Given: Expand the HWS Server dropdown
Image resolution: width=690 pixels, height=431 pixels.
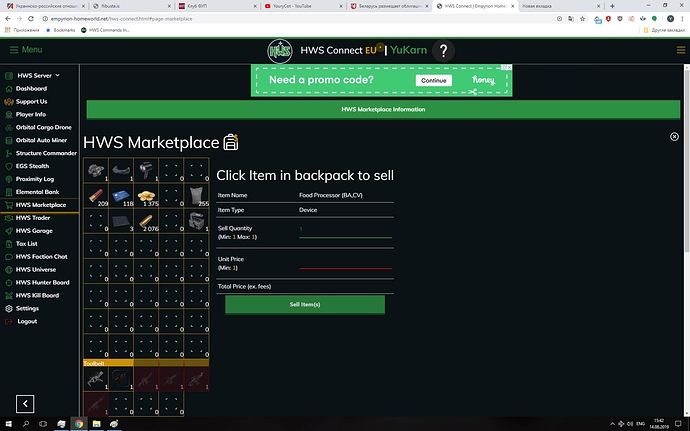Looking at the screenshot, I should (x=38, y=76).
